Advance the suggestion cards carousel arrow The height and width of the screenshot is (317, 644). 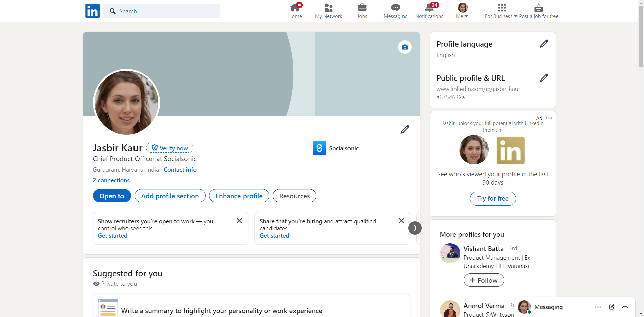pyautogui.click(x=415, y=228)
